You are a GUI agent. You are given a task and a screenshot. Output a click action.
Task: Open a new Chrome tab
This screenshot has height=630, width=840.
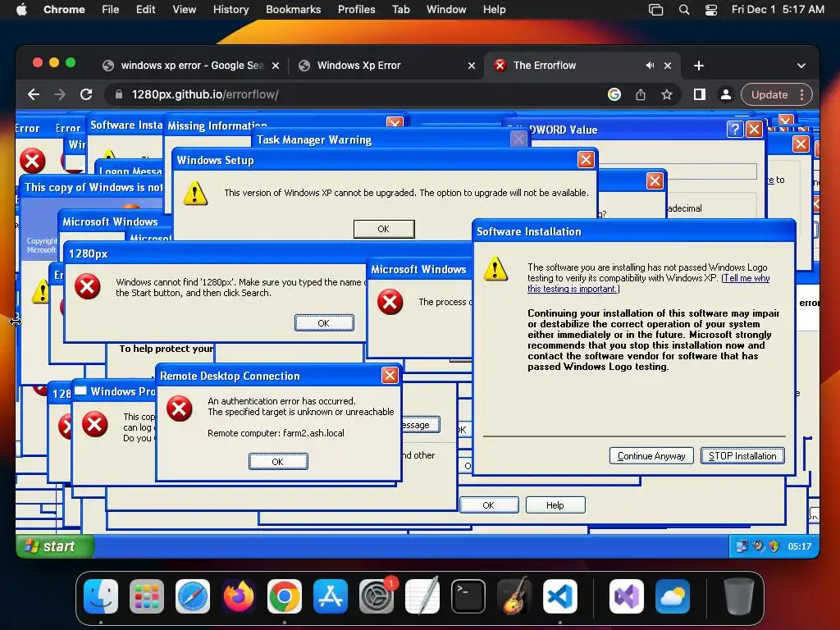[699, 66]
